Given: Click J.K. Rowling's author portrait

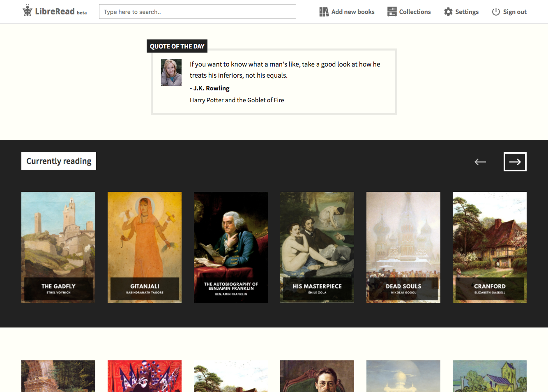Looking at the screenshot, I should pyautogui.click(x=171, y=72).
